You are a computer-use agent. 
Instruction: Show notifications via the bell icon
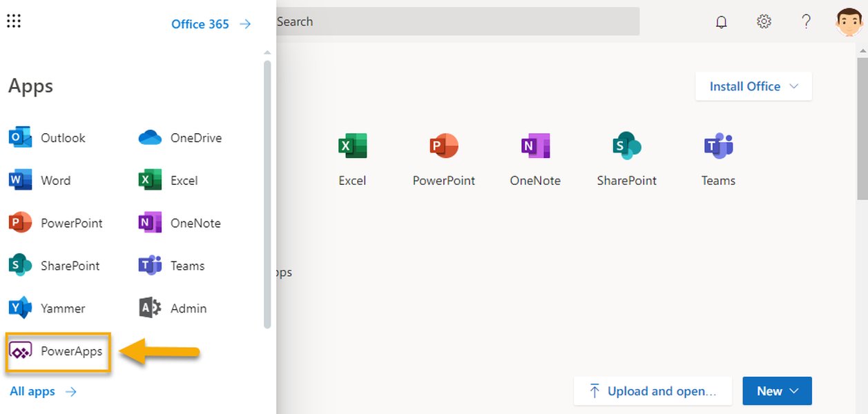point(721,21)
